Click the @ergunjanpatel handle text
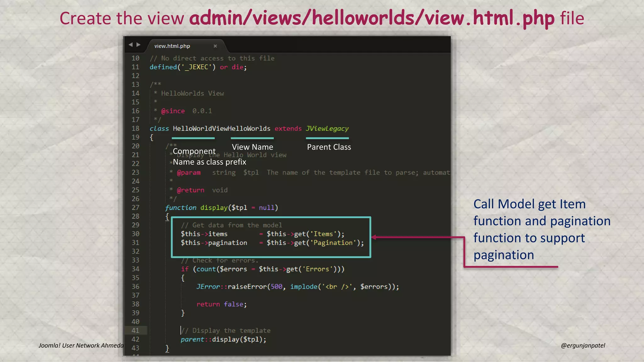The height and width of the screenshot is (362, 644). pyautogui.click(x=583, y=345)
